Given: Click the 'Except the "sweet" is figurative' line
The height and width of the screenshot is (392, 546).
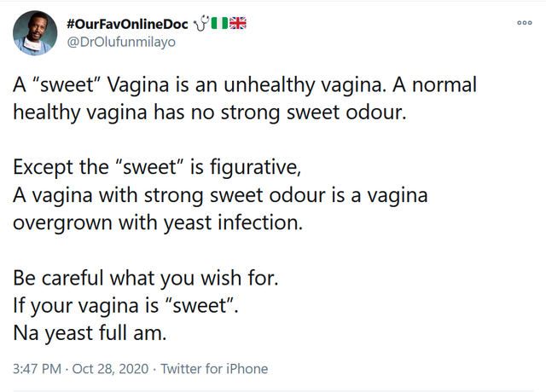Looking at the screenshot, I should click(x=157, y=167).
